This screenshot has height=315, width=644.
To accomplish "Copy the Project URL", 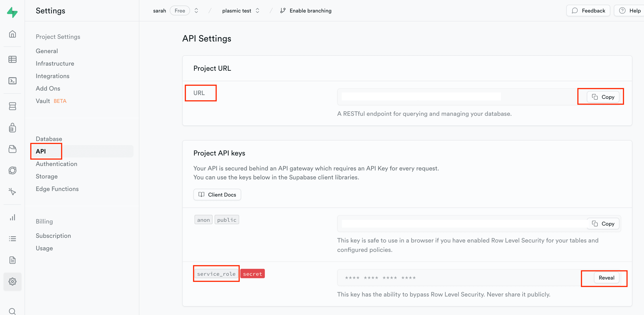I will coord(603,97).
